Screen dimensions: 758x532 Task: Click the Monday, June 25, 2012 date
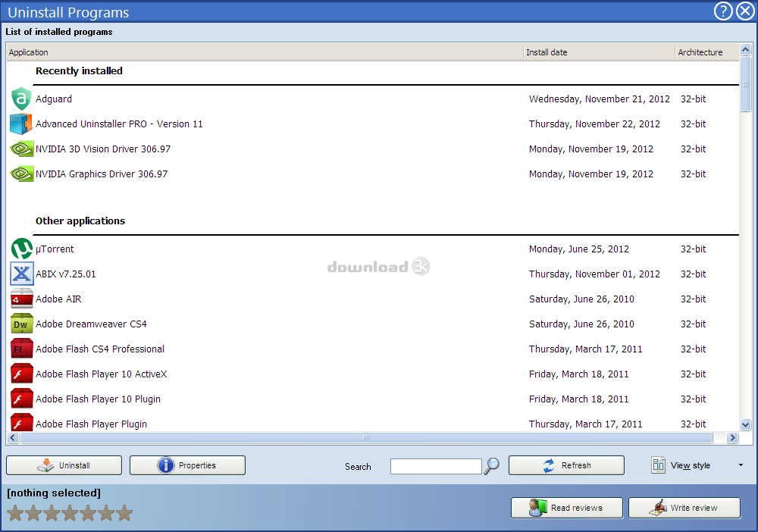tap(579, 249)
